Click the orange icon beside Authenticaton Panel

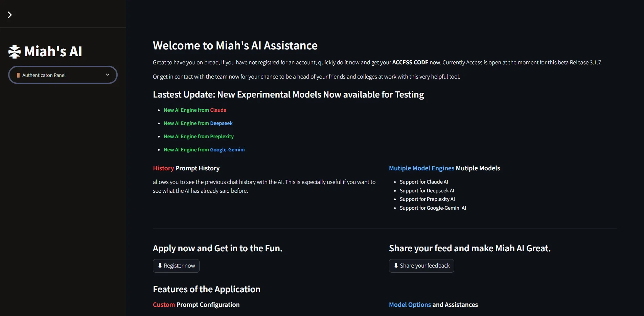(18, 75)
